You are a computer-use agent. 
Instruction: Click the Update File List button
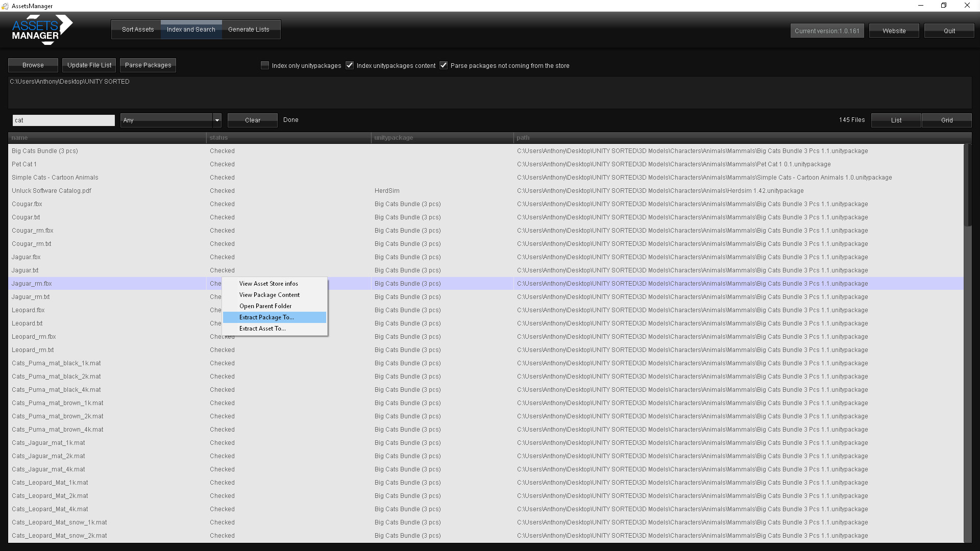tap(88, 65)
